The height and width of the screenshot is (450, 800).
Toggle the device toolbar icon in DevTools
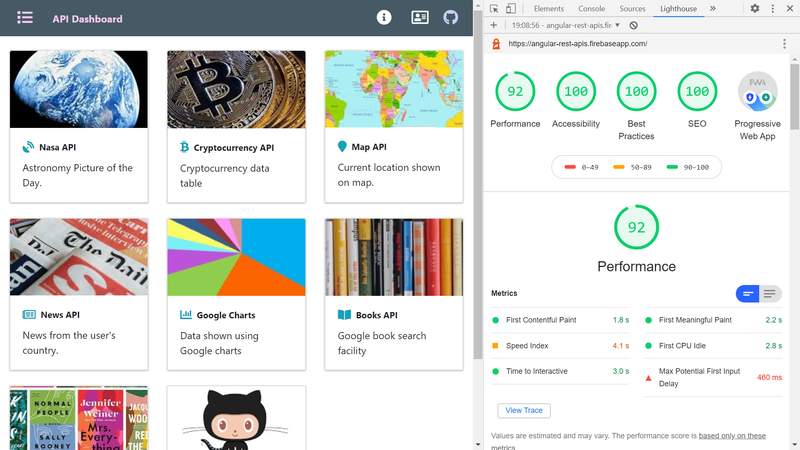pyautogui.click(x=511, y=8)
